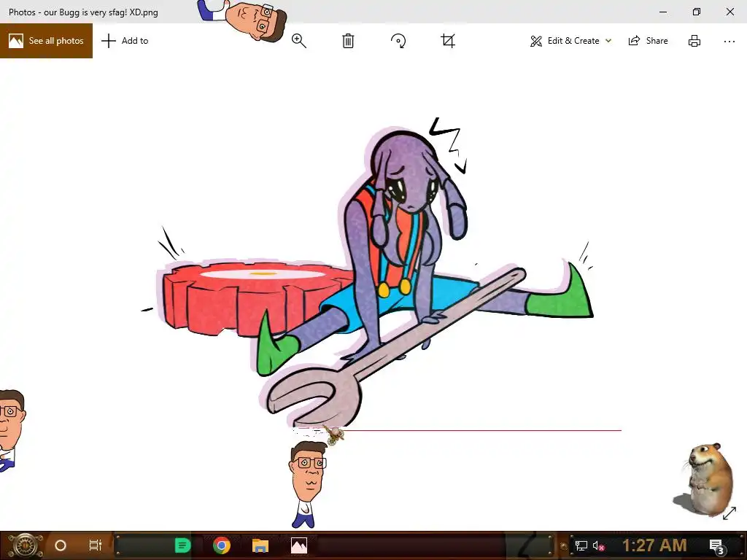
Task: Rotate the image with rotate icon
Action: pos(398,41)
